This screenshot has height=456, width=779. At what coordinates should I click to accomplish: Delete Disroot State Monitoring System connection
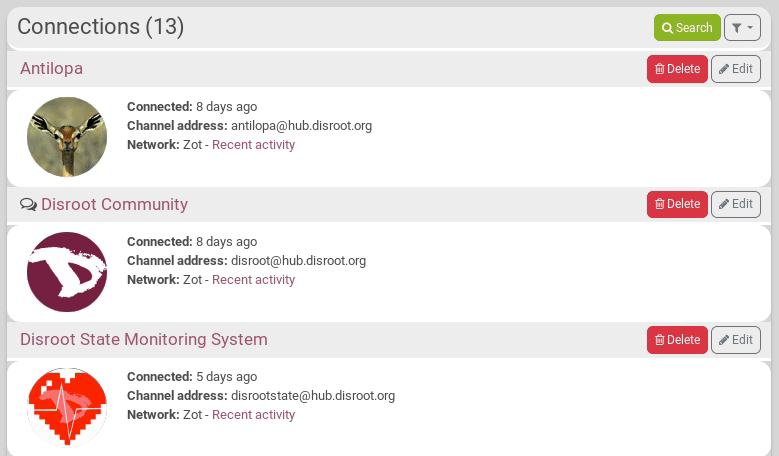(x=677, y=340)
